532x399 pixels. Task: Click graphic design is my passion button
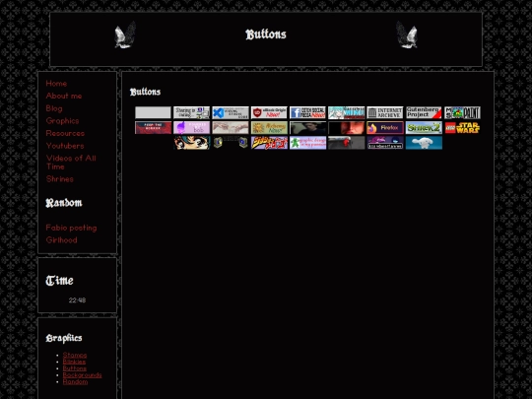click(x=307, y=143)
